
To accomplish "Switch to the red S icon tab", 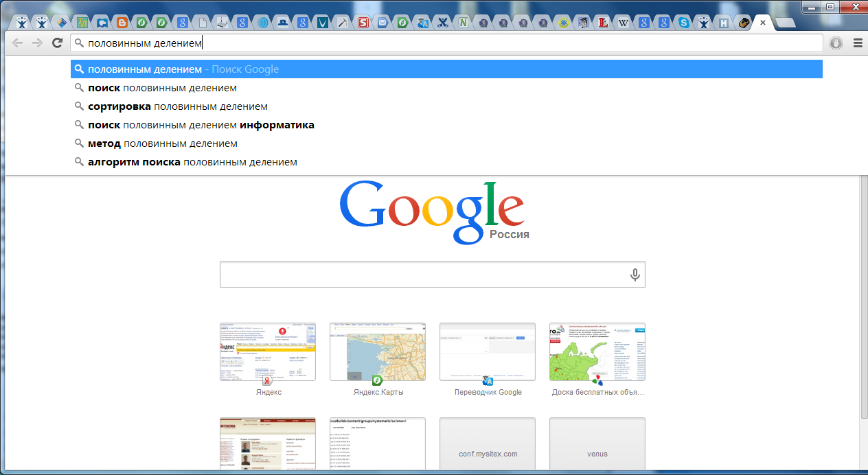I will (363, 23).
